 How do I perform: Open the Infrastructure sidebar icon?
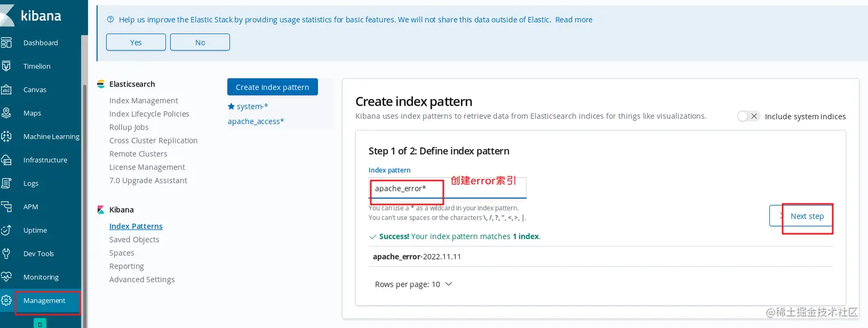pyautogui.click(x=6, y=160)
